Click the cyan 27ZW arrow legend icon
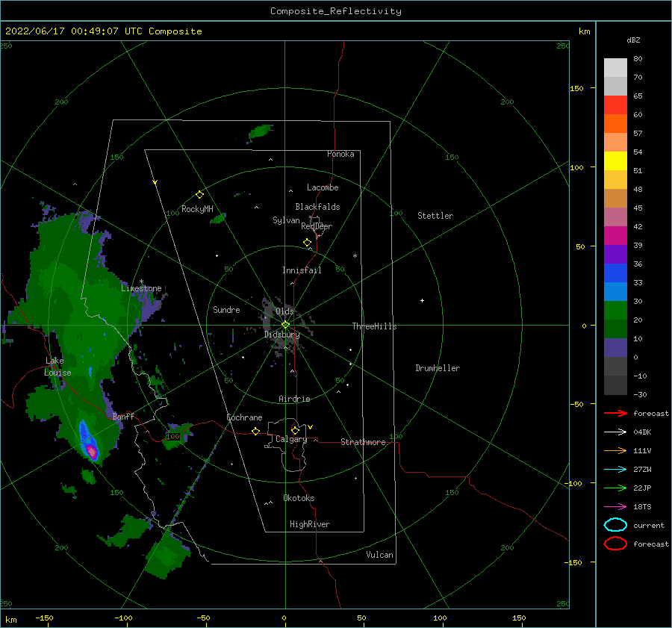 (615, 470)
